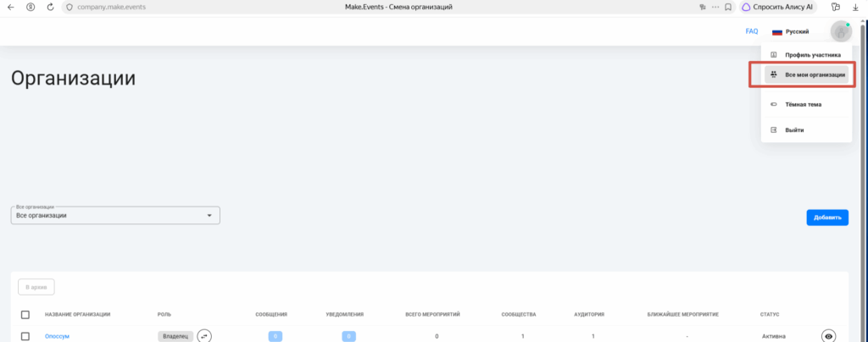Click the role swap icon next to Владелец

(x=205, y=335)
